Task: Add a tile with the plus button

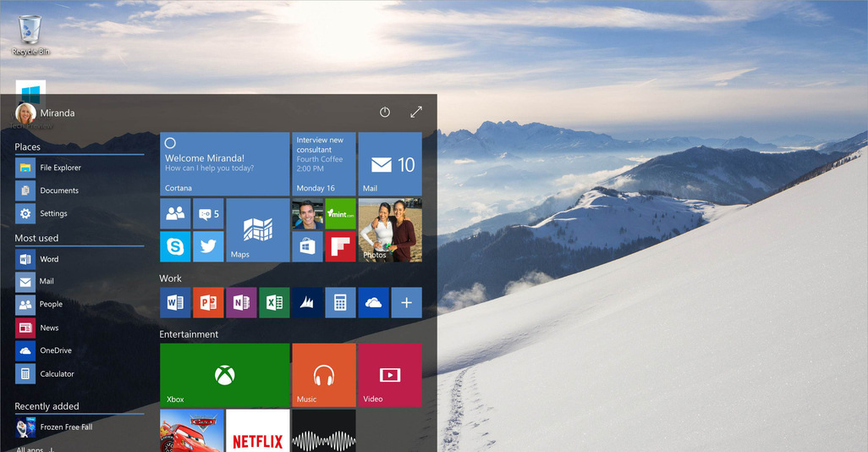Action: pos(406,302)
